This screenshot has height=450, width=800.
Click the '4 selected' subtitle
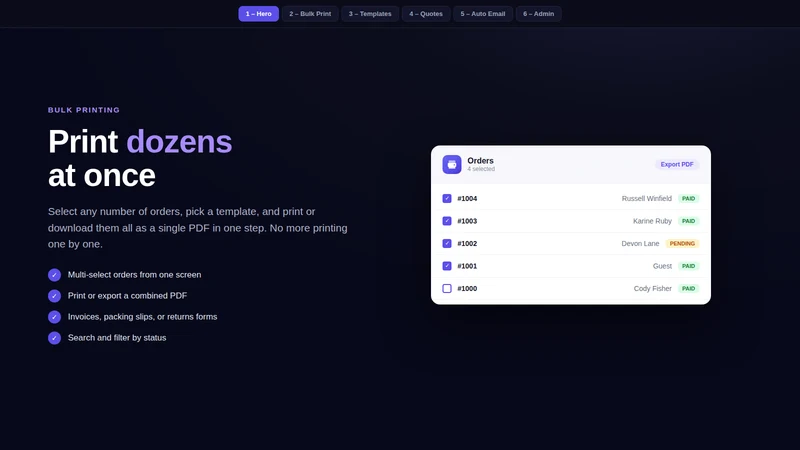click(481, 169)
